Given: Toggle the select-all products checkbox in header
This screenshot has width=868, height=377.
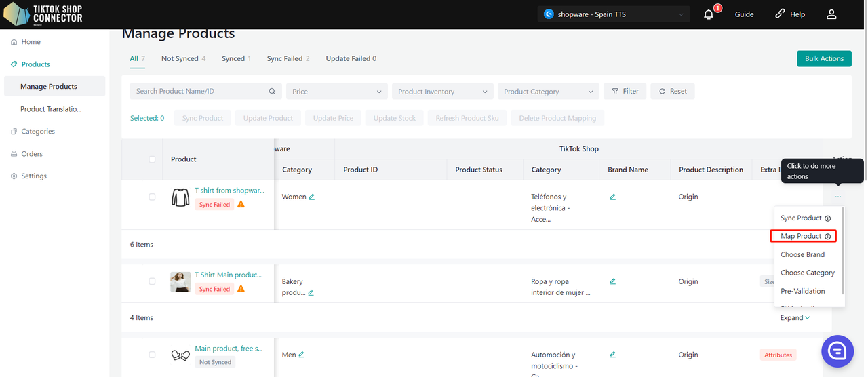Looking at the screenshot, I should tap(152, 159).
